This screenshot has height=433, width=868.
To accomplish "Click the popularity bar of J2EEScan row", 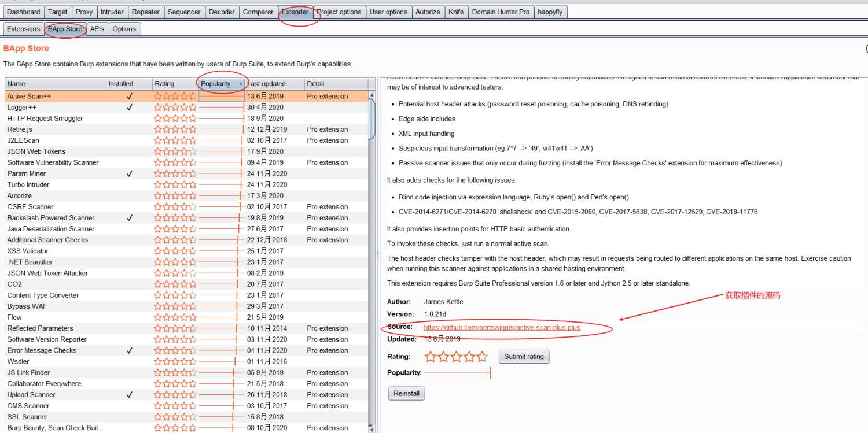I will tap(220, 140).
